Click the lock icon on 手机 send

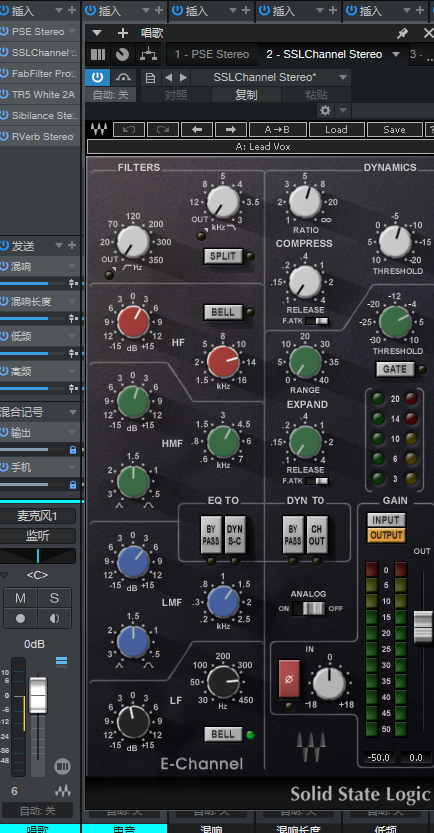(x=73, y=484)
